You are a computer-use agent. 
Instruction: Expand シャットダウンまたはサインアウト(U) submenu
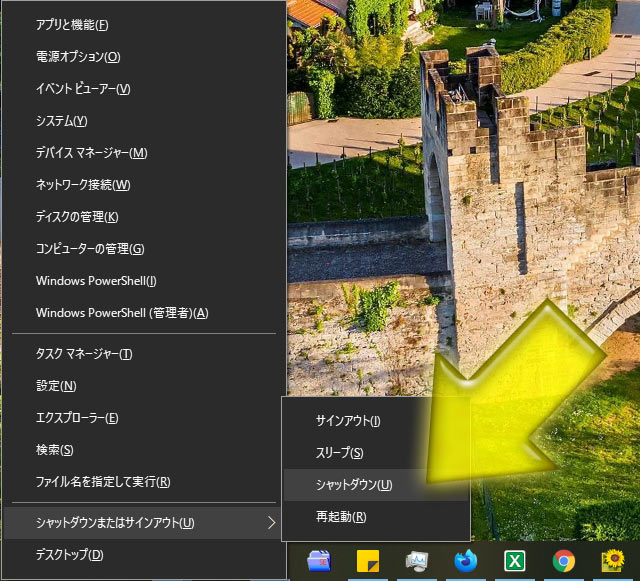(x=144, y=523)
